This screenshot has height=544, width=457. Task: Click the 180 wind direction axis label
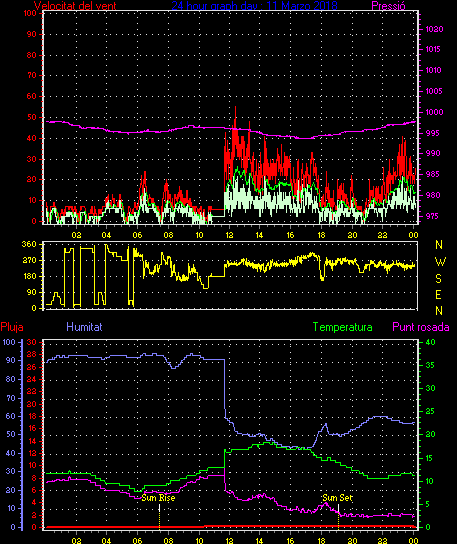click(x=29, y=276)
